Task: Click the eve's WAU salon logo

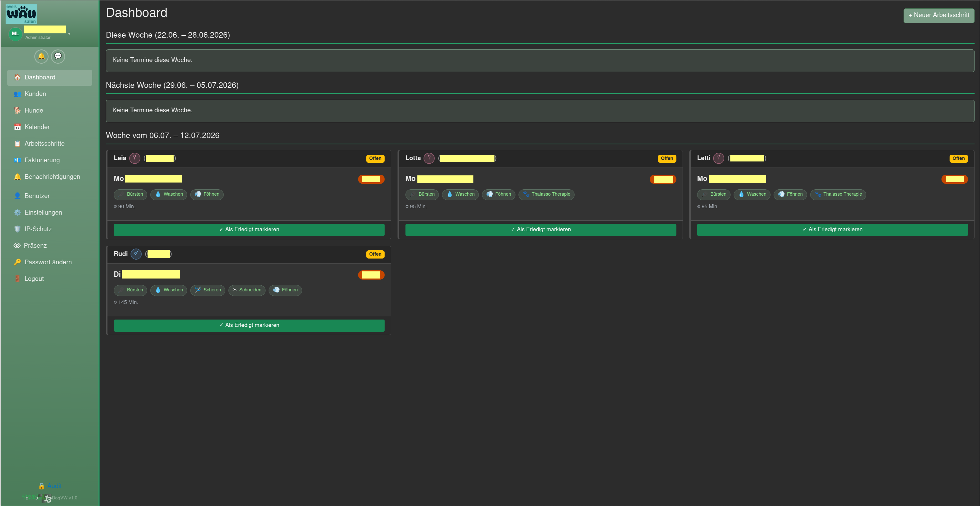Action: 21,14
